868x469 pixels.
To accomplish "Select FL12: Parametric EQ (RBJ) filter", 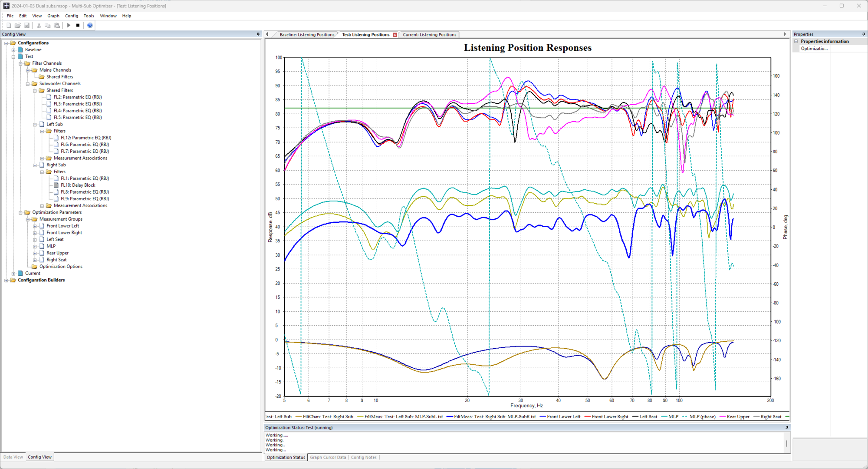I will pyautogui.click(x=86, y=138).
